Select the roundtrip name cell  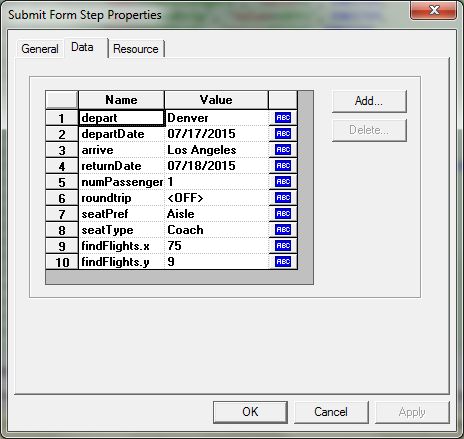pos(122,198)
